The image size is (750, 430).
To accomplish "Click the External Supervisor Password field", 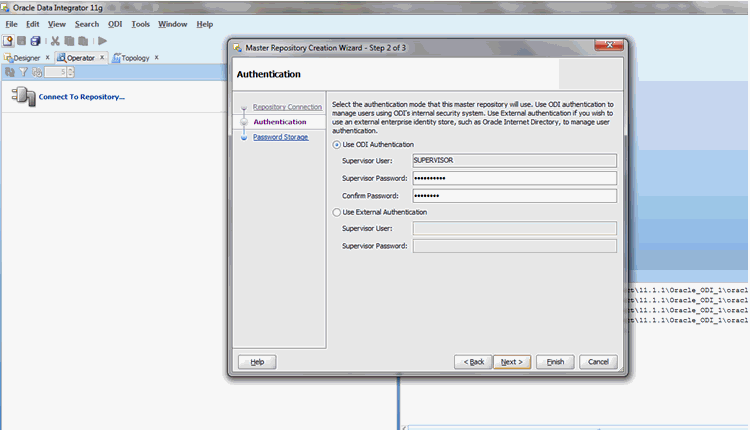I will tap(515, 246).
